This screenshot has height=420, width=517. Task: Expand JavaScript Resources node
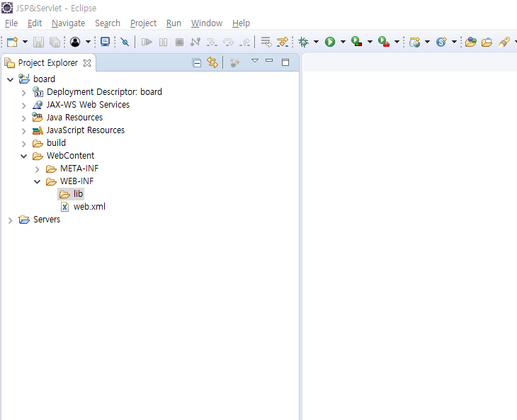point(24,131)
